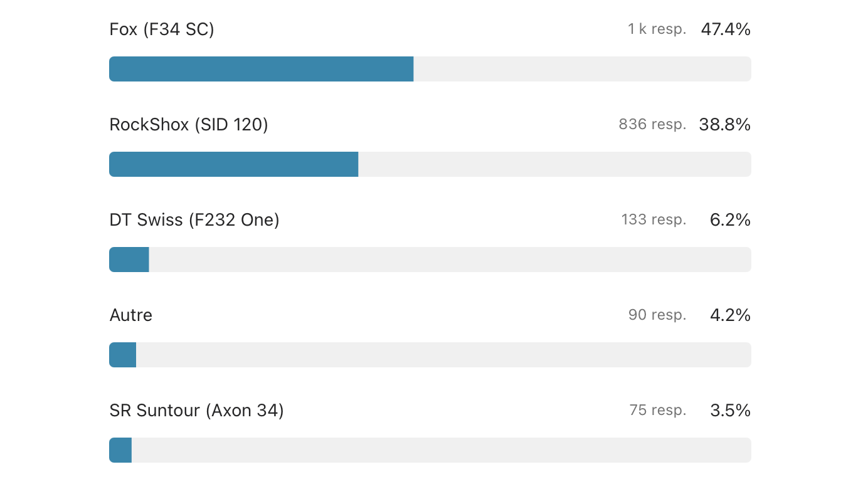The height and width of the screenshot is (494, 868).
Task: Click the "1 k resp." response count
Action: (657, 29)
